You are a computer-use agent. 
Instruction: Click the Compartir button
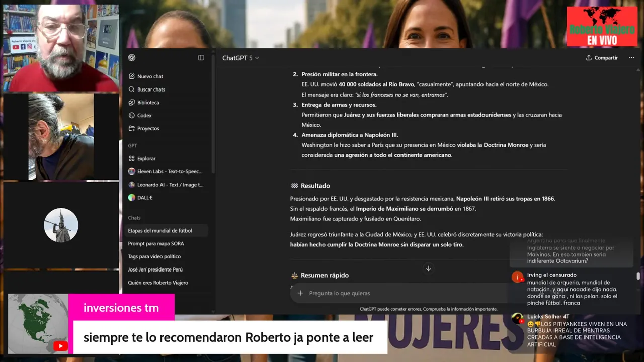tap(602, 58)
